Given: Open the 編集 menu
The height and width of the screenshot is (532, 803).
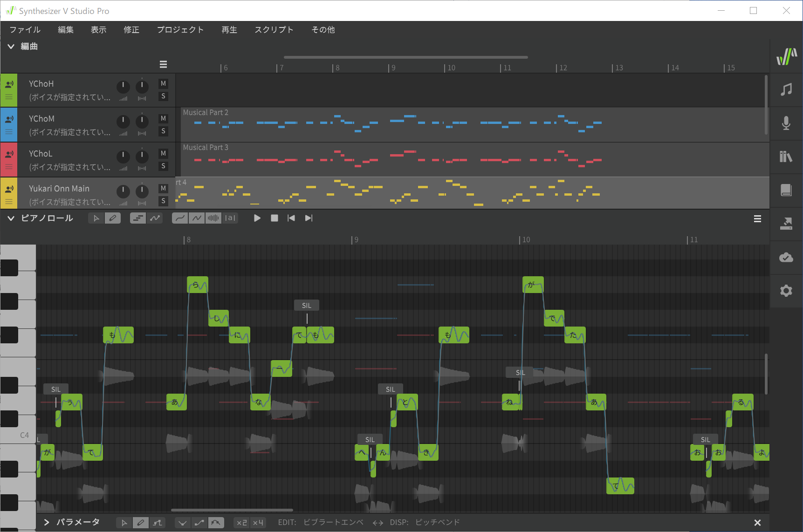Looking at the screenshot, I should tap(66, 30).
